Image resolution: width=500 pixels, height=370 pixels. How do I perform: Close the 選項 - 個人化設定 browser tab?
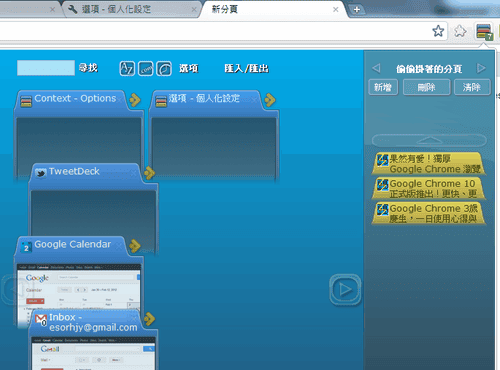(194, 10)
